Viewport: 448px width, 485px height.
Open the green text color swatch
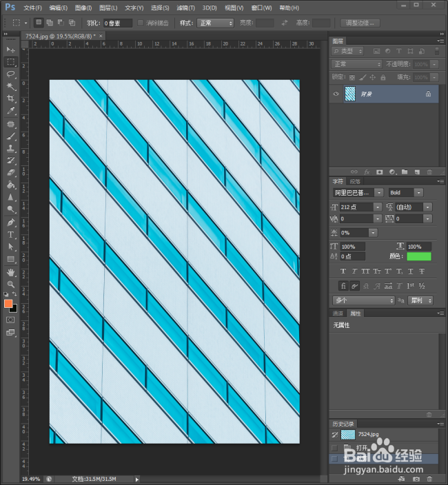(419, 256)
